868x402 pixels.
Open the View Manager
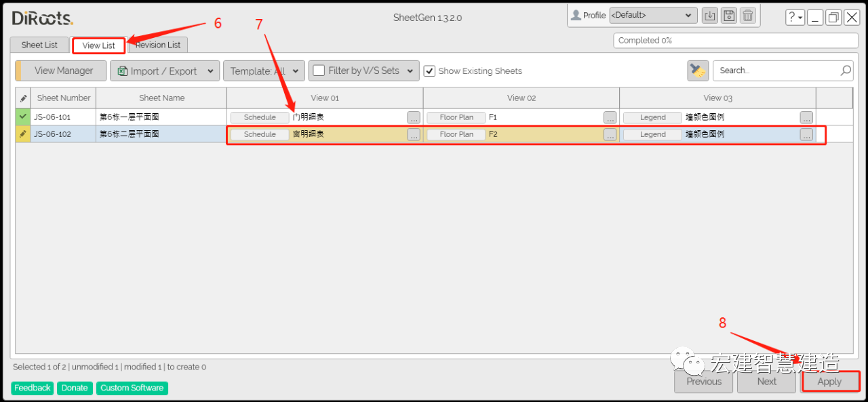(61, 71)
